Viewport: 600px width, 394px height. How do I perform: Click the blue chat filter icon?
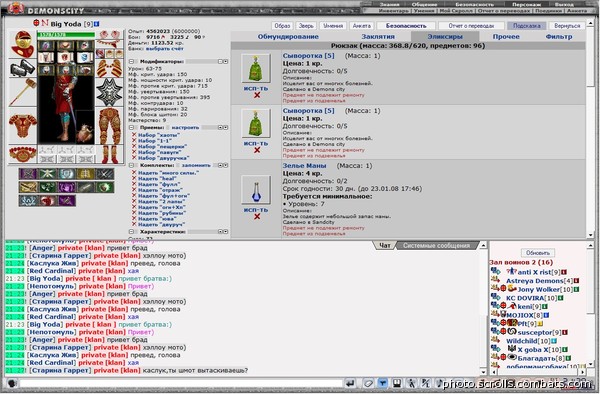tap(382, 383)
